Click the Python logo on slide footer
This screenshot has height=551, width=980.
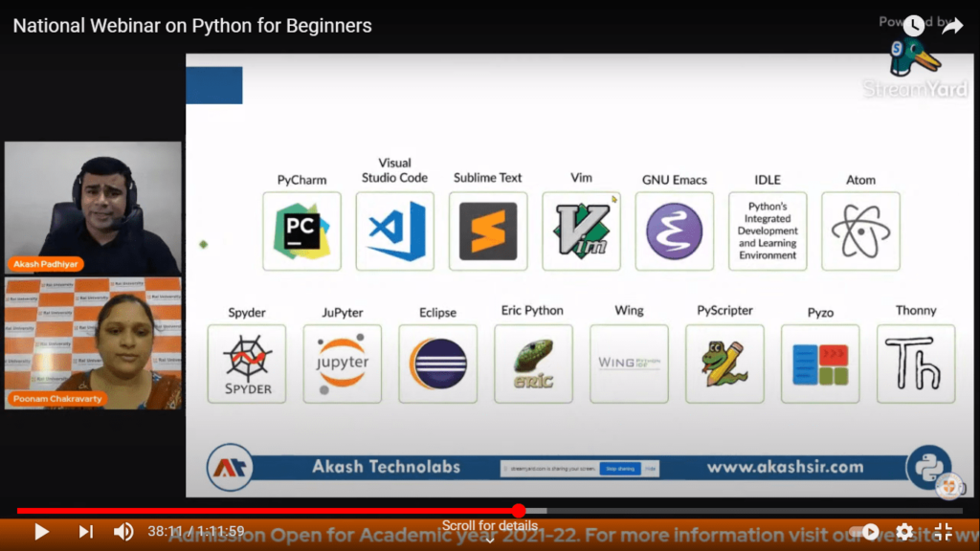click(929, 467)
